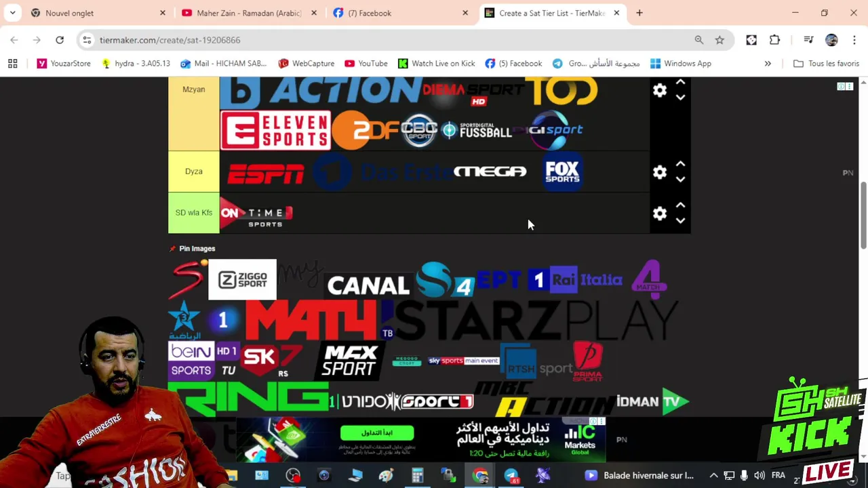Open settings gear for Dyza tier row
The height and width of the screenshot is (488, 868).
[659, 172]
